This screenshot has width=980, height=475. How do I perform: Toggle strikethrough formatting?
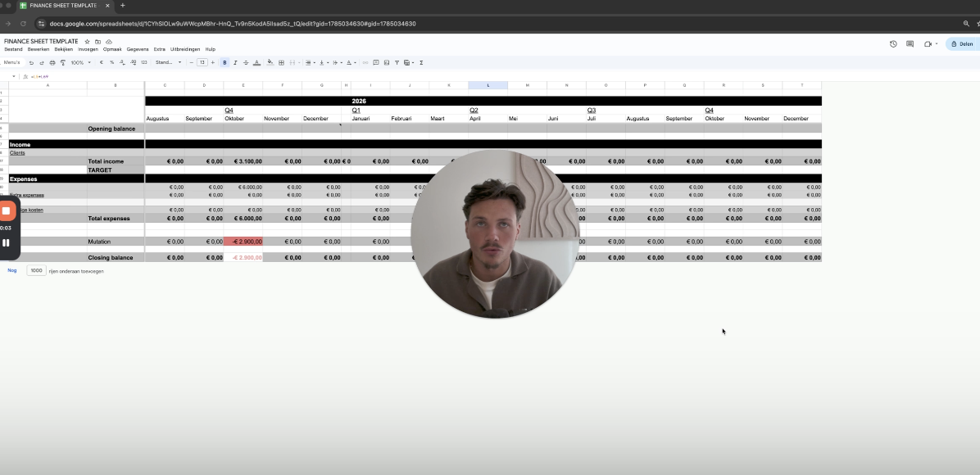[246, 62]
